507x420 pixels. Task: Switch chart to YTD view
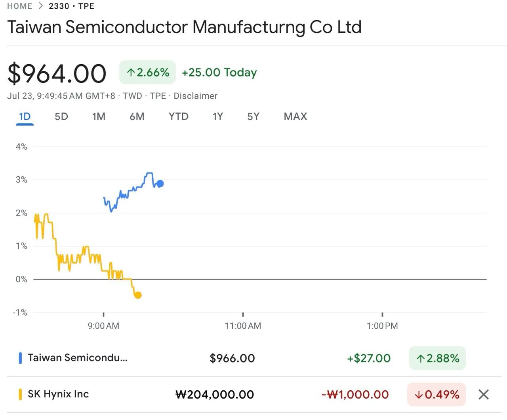pyautogui.click(x=178, y=116)
